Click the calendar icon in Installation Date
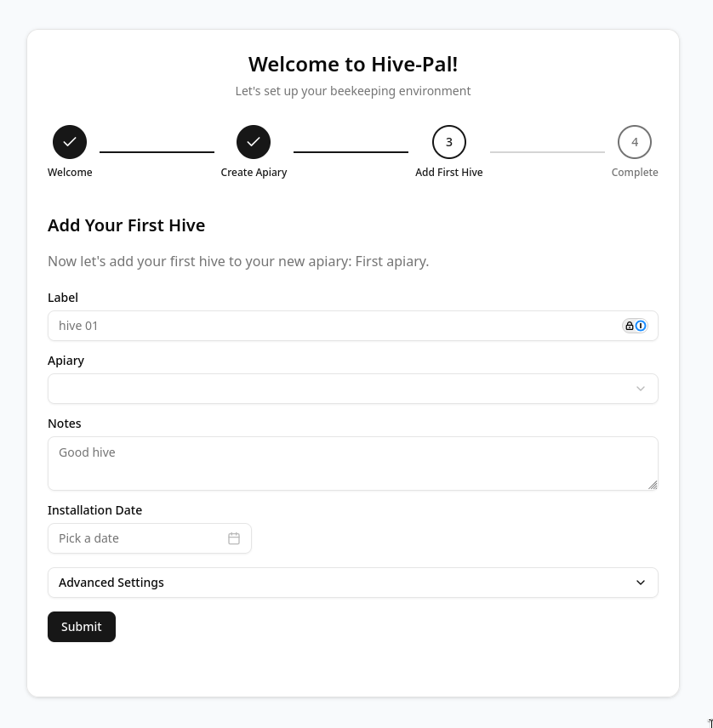 (x=234, y=538)
